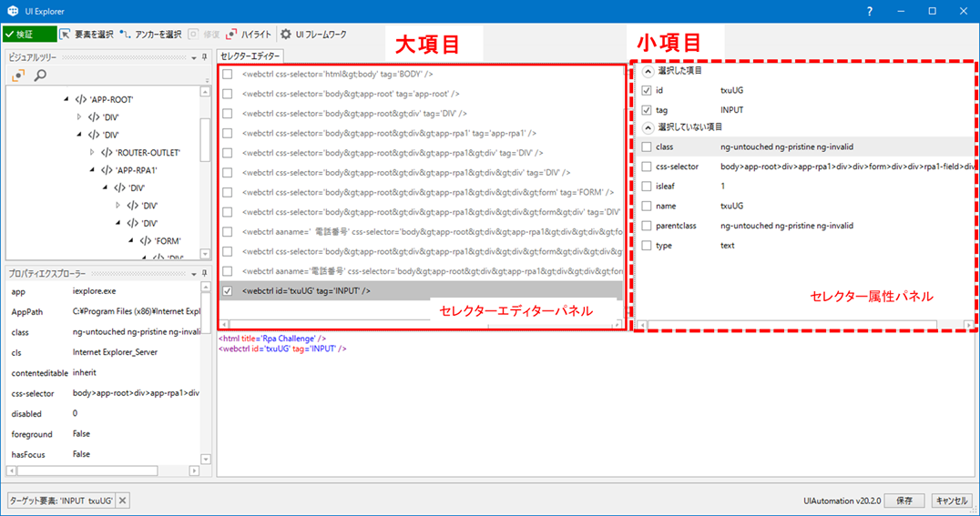This screenshot has width=980, height=516.
Task: Click the visual tree highlight icon
Action: [x=18, y=76]
